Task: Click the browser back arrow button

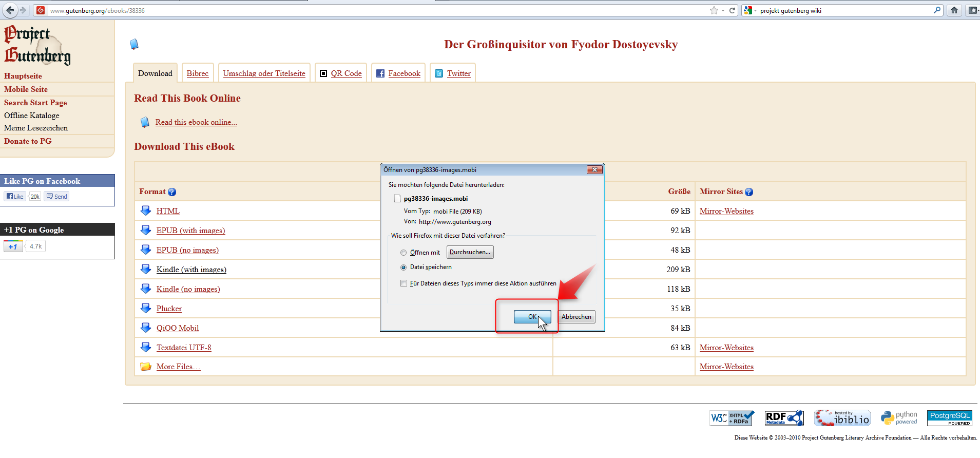Action: click(10, 10)
